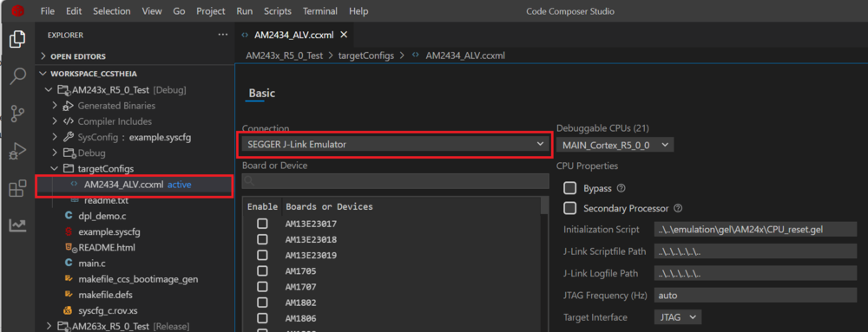
Task: Open the Target Interface JTAG dropdown
Action: click(678, 317)
